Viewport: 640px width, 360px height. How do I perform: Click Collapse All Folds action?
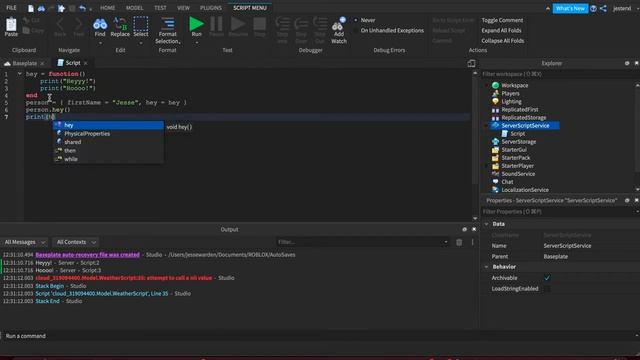click(502, 41)
